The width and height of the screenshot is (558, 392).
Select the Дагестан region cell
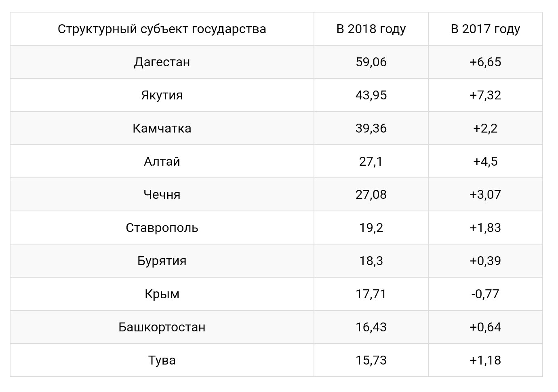coord(162,62)
